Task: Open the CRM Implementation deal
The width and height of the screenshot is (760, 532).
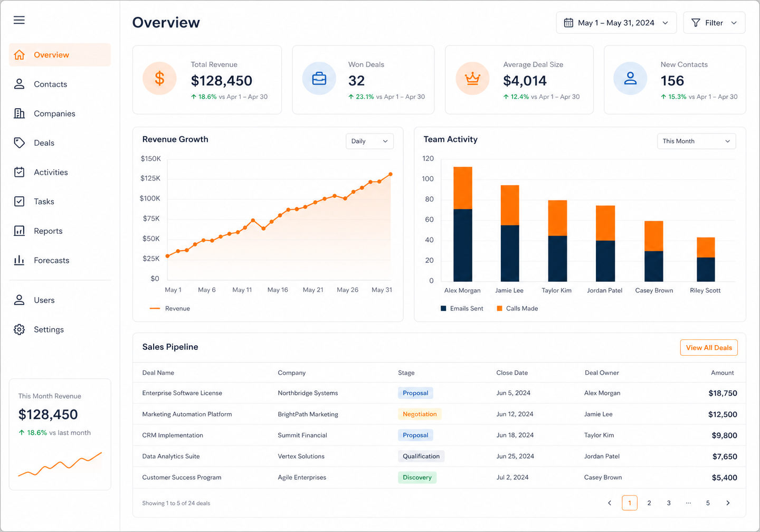Action: click(173, 435)
